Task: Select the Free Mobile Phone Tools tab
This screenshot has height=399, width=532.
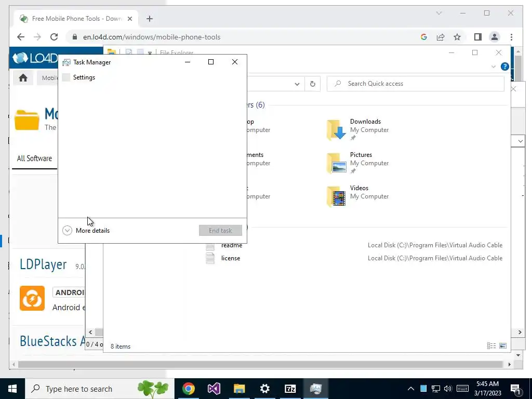Action: tap(76, 19)
